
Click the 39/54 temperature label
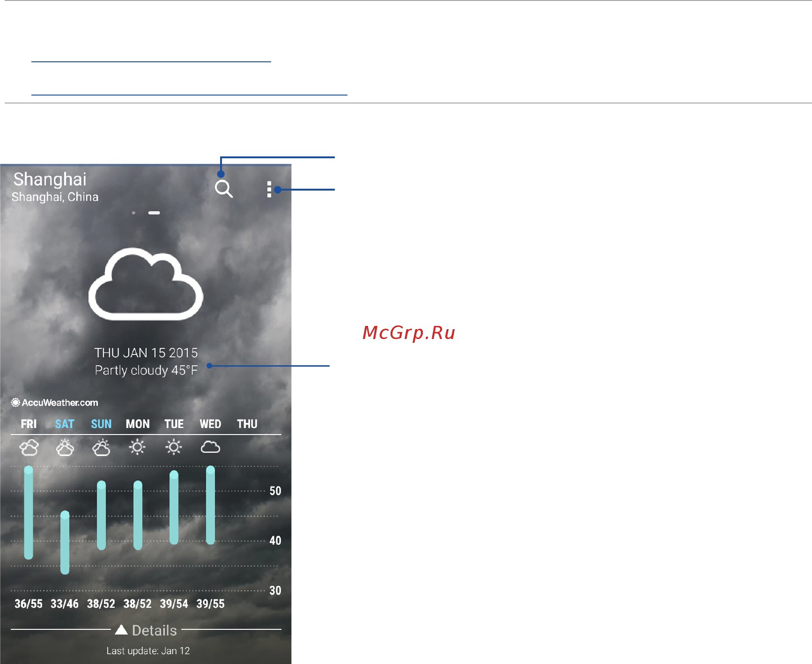pos(174,604)
